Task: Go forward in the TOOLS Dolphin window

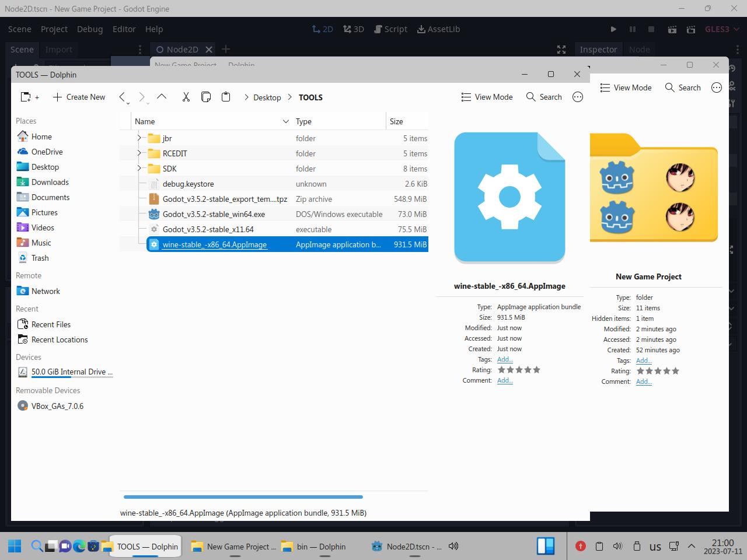Action: pyautogui.click(x=142, y=97)
